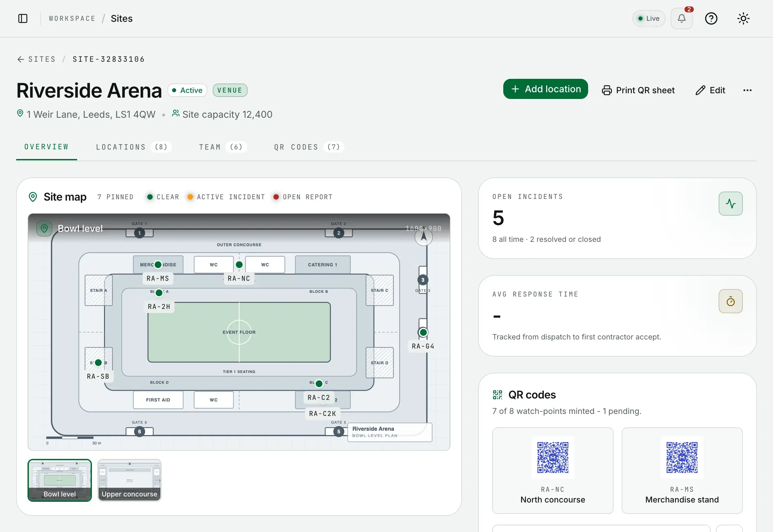Open the RA-MS Merchandise stand QR card
The image size is (773, 532).
click(x=682, y=470)
